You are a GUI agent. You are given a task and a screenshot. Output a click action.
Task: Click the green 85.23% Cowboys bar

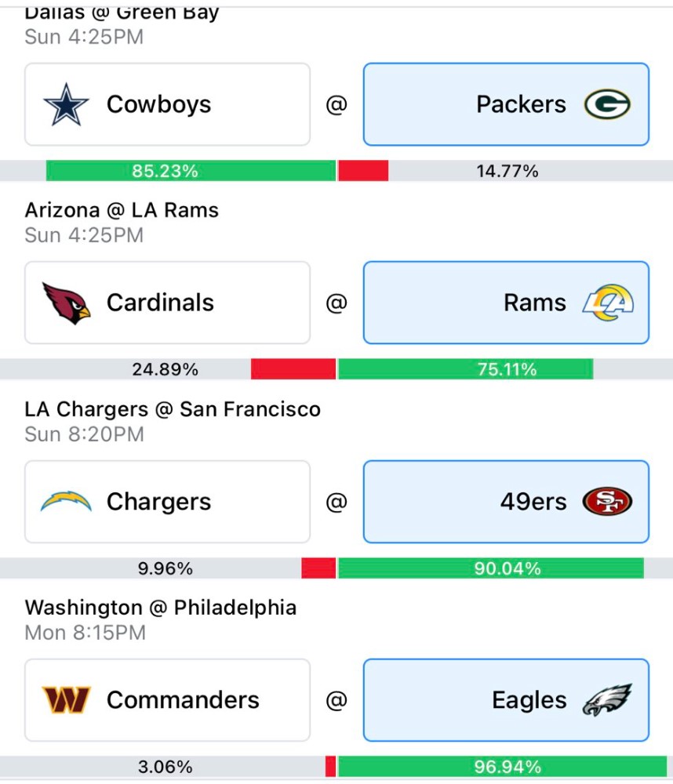point(191,171)
